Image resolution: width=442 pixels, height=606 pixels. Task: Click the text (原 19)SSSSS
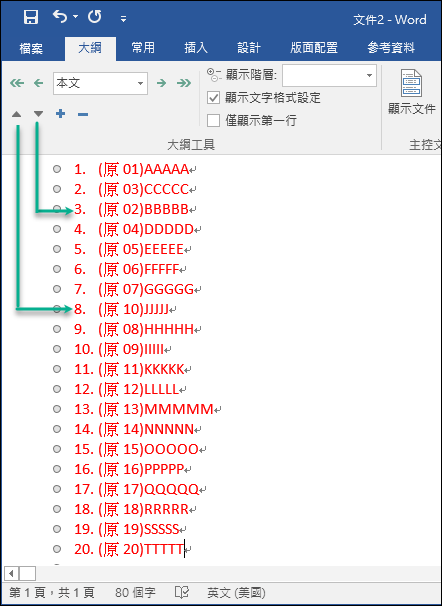pos(138,529)
